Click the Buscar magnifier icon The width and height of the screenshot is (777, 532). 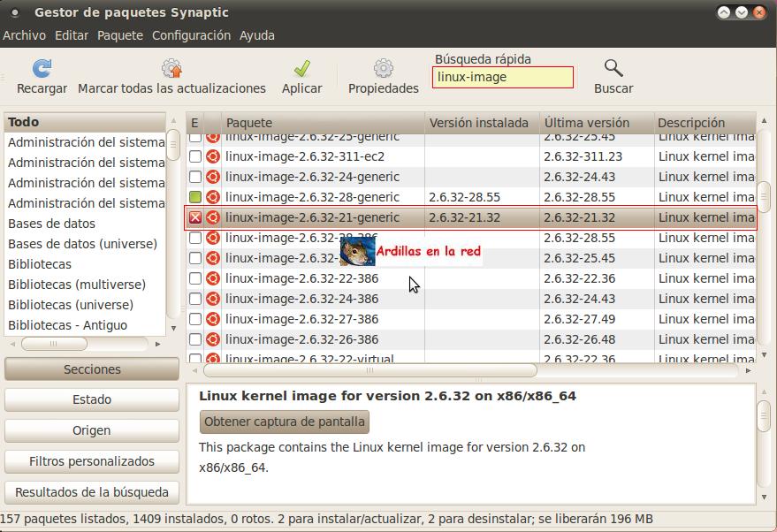[613, 68]
